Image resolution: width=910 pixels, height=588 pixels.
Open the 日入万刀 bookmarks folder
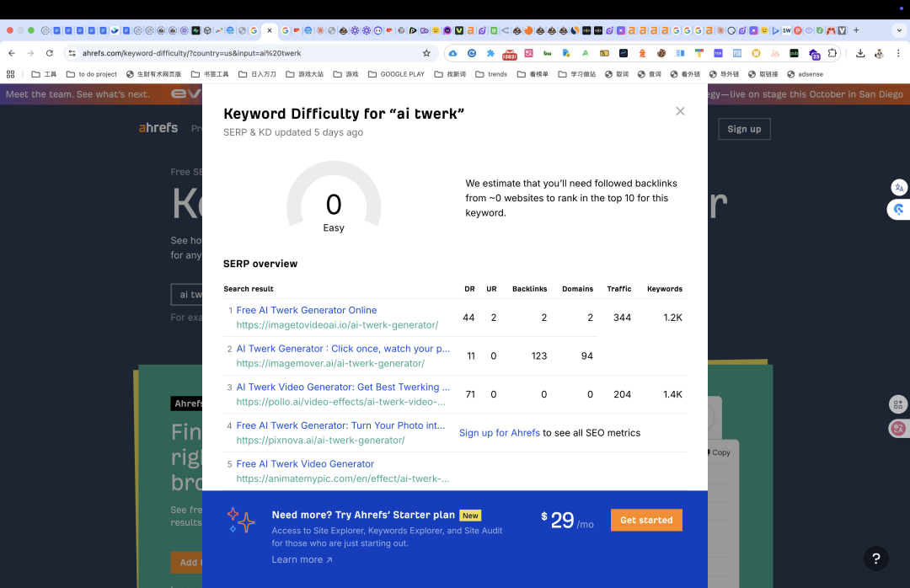pos(257,74)
